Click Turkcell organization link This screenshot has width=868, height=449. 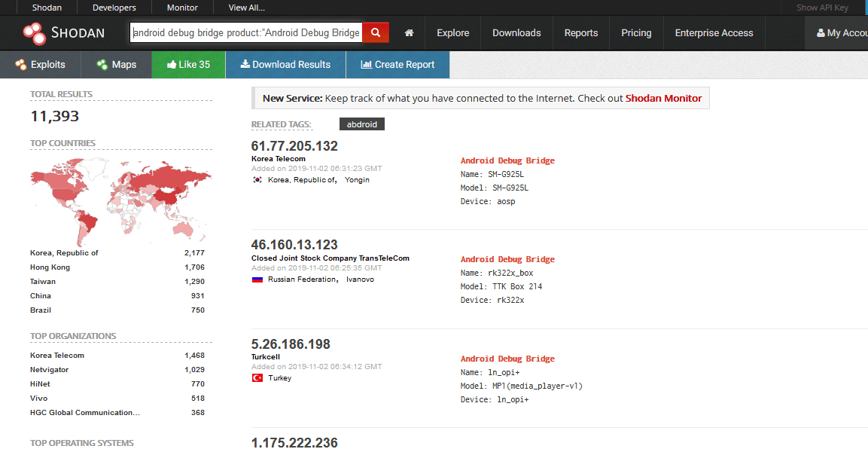(x=266, y=357)
